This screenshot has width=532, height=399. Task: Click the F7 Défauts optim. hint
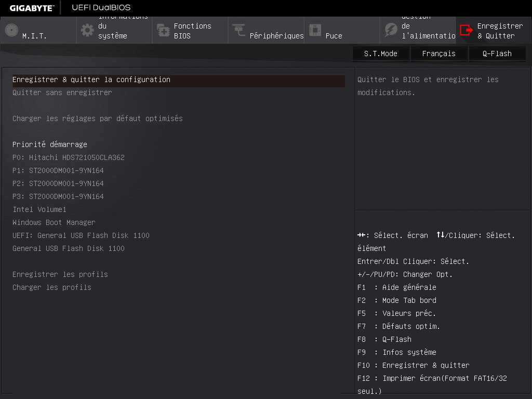point(398,326)
